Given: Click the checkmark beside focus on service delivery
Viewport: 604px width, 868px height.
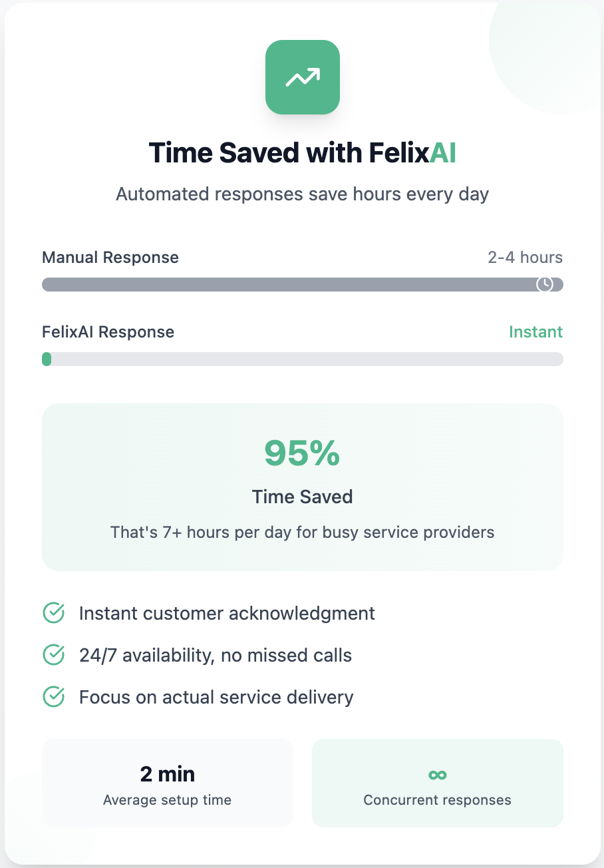Looking at the screenshot, I should [x=53, y=697].
